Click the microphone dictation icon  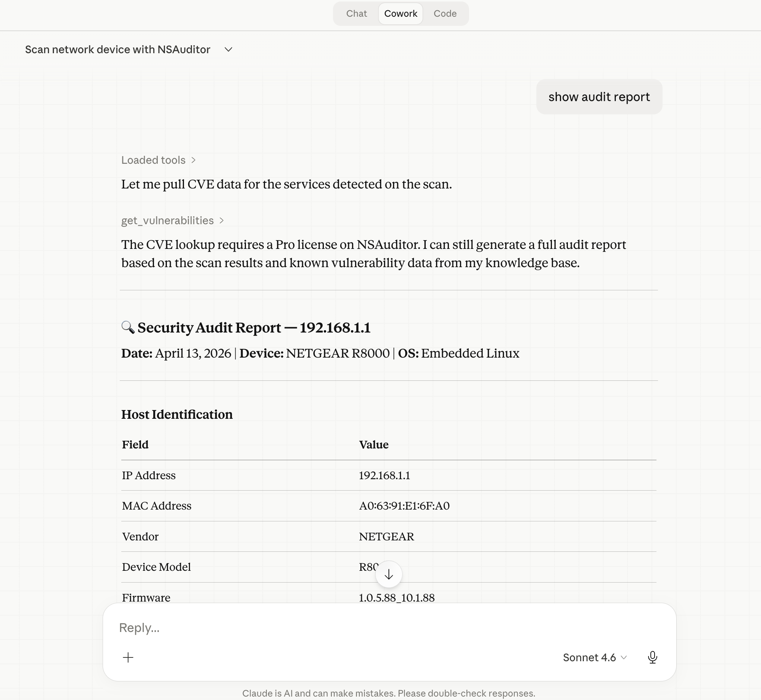click(x=652, y=657)
